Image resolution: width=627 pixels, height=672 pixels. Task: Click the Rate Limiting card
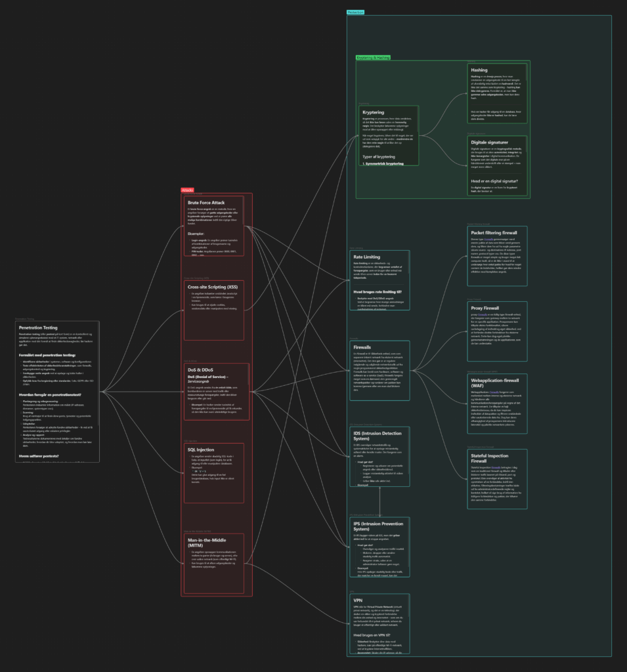click(379, 280)
